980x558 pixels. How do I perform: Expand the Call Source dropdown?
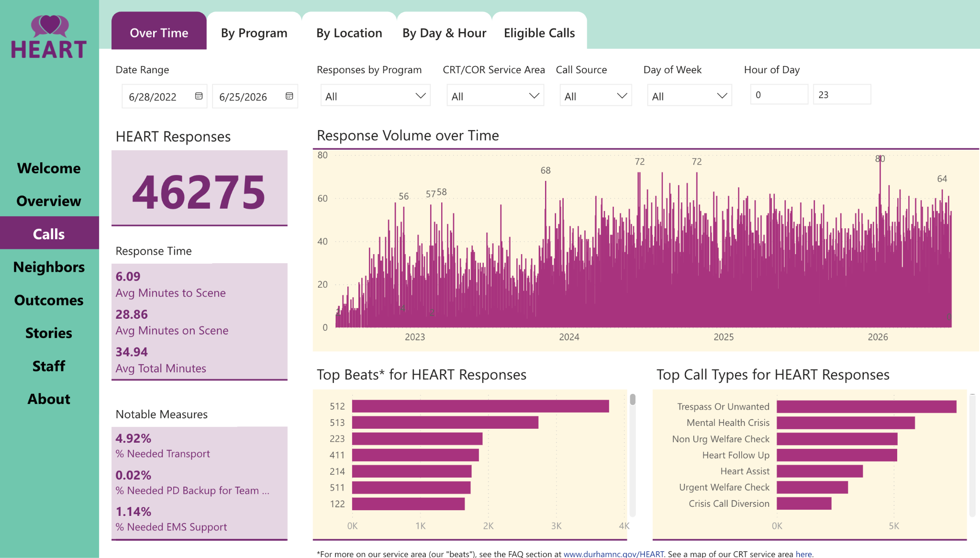pyautogui.click(x=596, y=96)
